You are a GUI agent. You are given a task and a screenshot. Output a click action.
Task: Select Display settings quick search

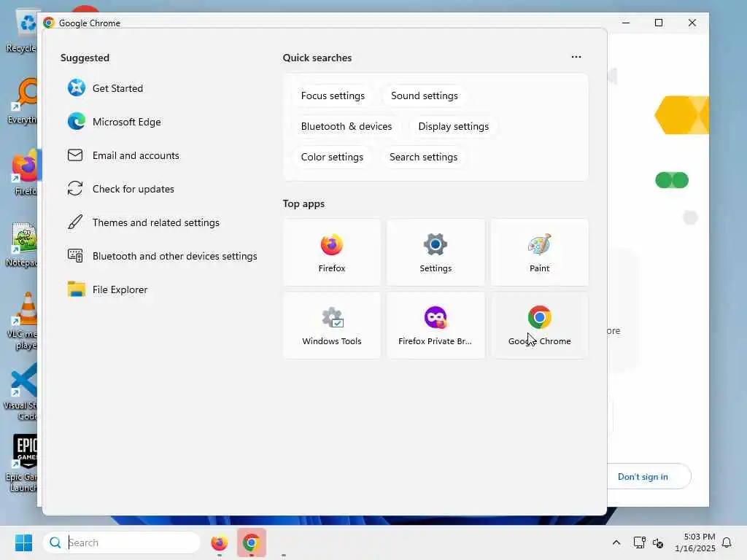click(453, 126)
